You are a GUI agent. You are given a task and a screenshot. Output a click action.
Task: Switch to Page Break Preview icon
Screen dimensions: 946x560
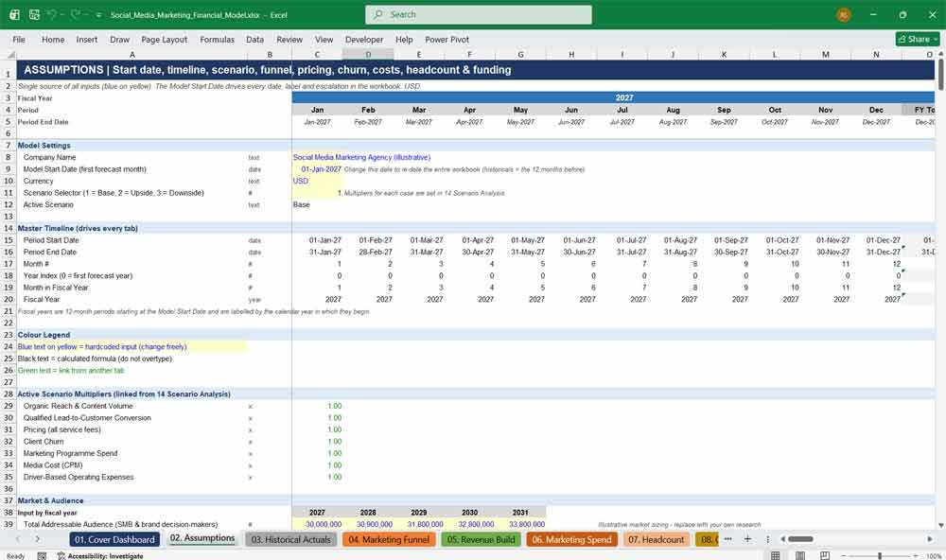pyautogui.click(x=825, y=555)
